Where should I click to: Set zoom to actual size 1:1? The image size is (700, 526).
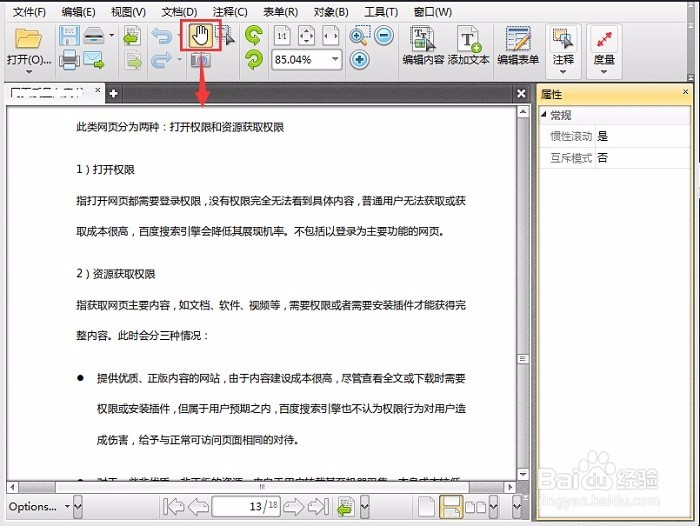click(282, 36)
